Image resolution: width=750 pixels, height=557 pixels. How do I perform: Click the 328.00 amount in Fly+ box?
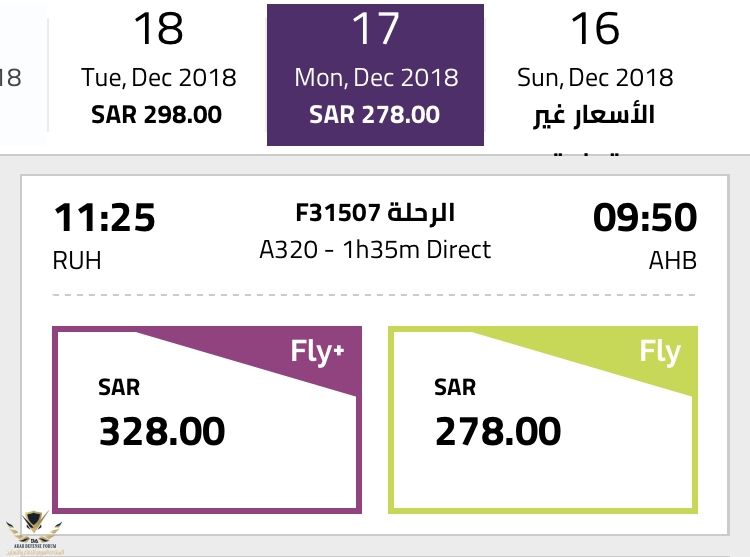click(x=162, y=432)
